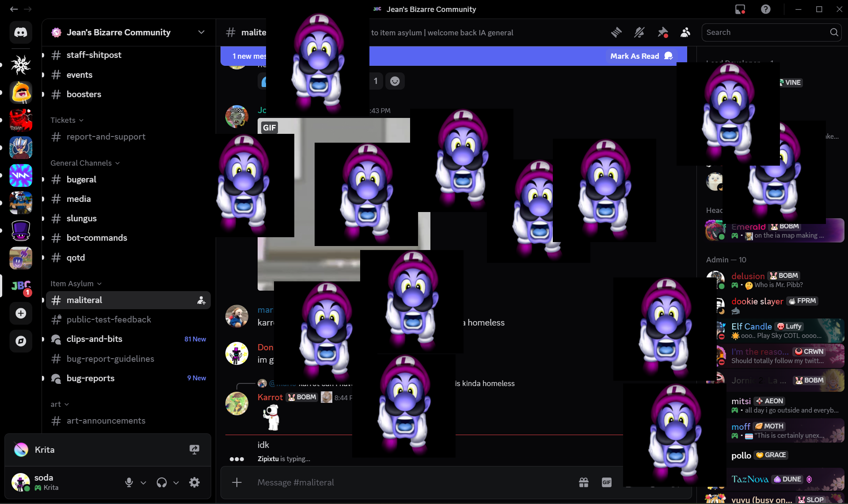Open the white spiky sun server
This screenshot has height=504, width=848.
click(x=21, y=65)
